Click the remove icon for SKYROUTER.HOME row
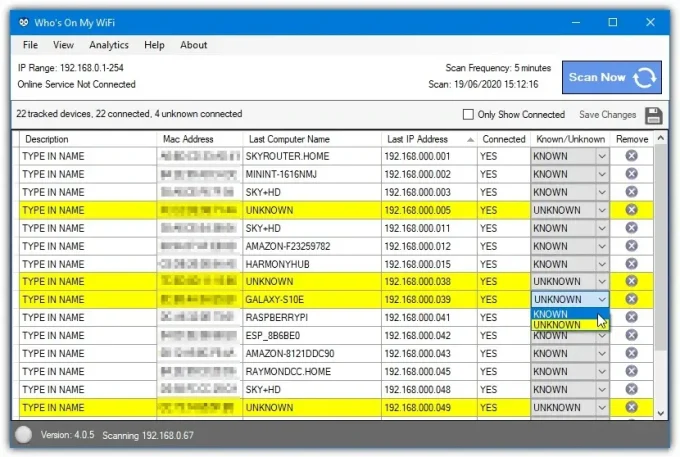The width and height of the screenshot is (680, 457). [x=631, y=156]
